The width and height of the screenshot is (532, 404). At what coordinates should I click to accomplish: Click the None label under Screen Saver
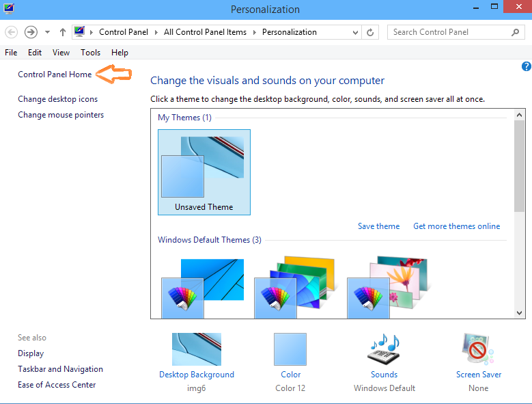tap(479, 388)
